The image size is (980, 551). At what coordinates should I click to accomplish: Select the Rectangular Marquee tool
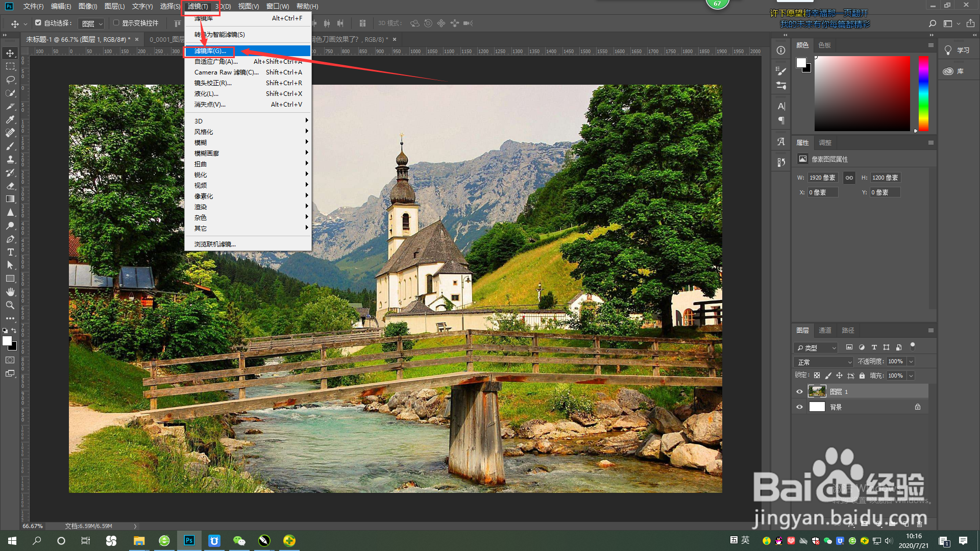point(10,66)
